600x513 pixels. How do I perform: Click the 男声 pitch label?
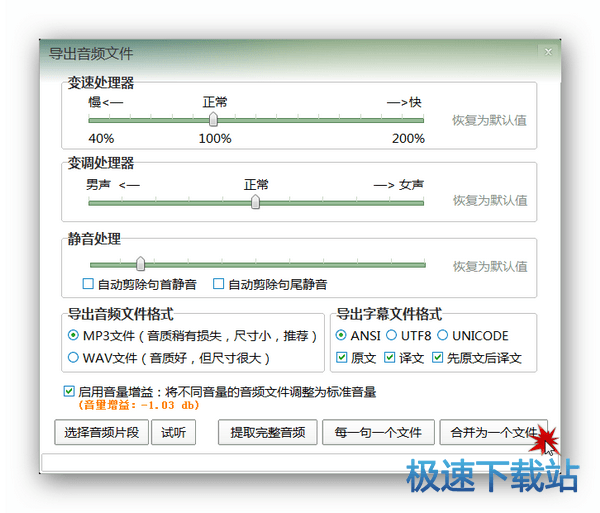pos(98,185)
